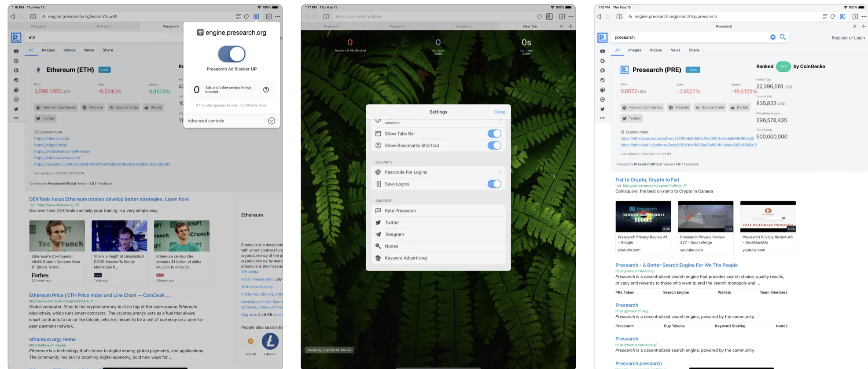Open the etherscan.io link under Ethereum Explore more
The width and height of the screenshot is (868, 369).
[52, 139]
